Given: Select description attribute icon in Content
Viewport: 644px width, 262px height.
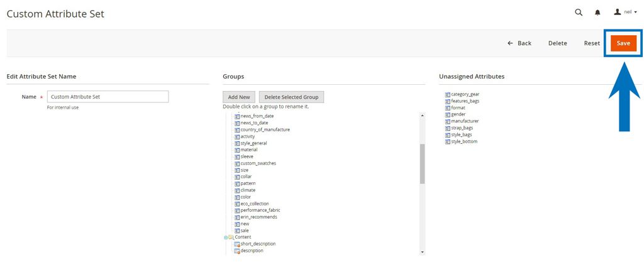Looking at the screenshot, I should pos(237,251).
